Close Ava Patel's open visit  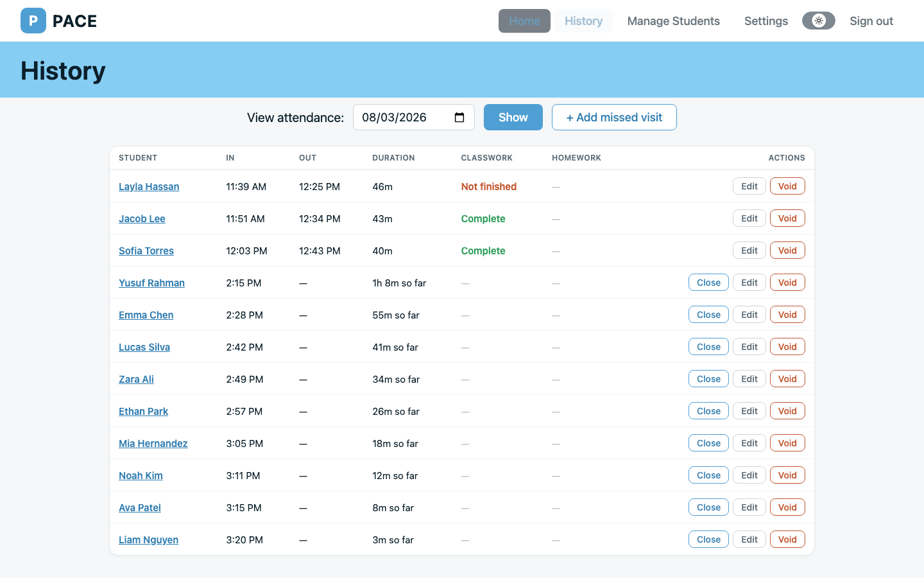coord(708,507)
